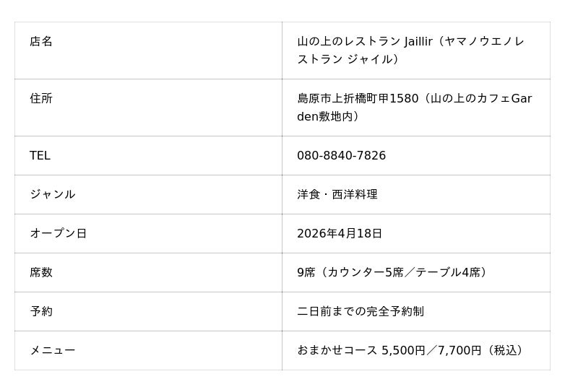This screenshot has height=392, width=578.
Task: Click the 店名 label cell
Action: pos(41,42)
